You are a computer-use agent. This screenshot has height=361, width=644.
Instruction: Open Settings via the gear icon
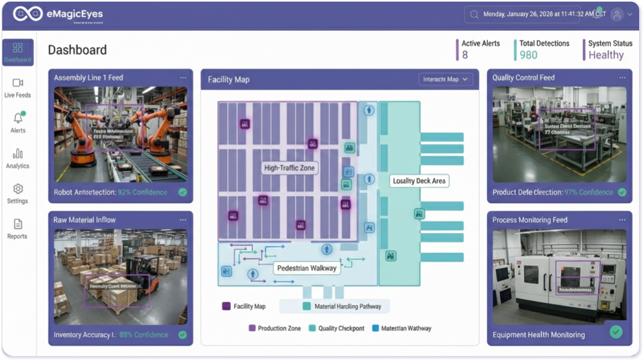coord(17,194)
